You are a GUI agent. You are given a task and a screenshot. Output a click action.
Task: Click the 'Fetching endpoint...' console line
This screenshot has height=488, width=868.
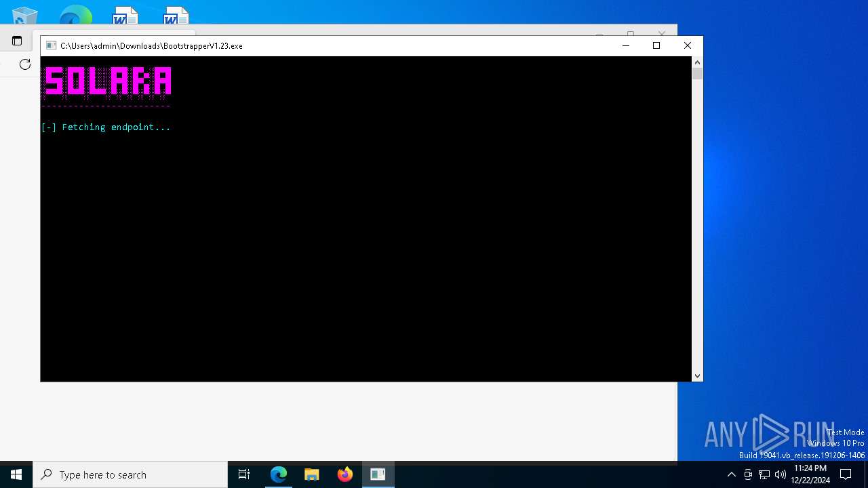(106, 127)
